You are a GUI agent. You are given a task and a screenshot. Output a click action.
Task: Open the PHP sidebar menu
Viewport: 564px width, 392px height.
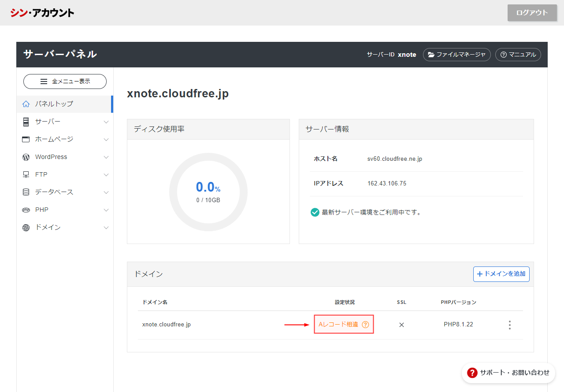pyautogui.click(x=65, y=210)
